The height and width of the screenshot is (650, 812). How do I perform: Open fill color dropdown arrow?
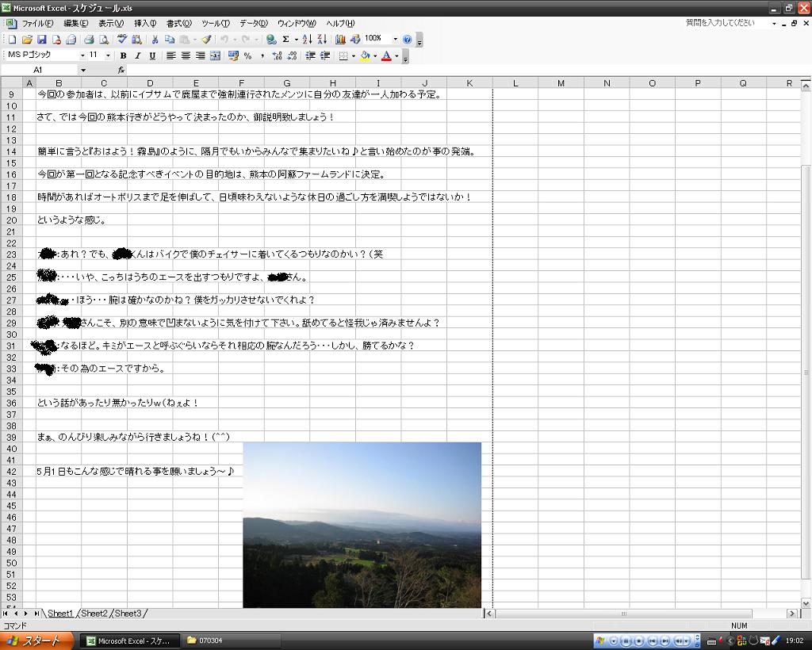coord(375,56)
